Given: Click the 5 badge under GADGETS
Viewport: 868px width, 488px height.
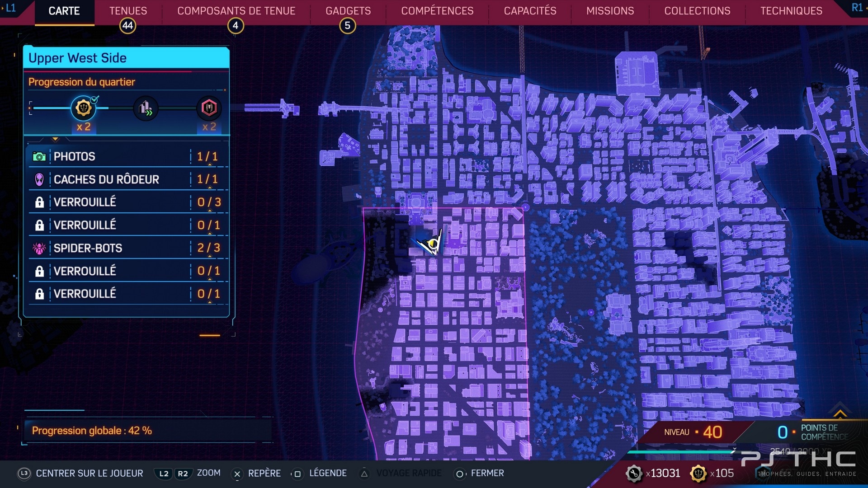Looking at the screenshot, I should click(348, 26).
